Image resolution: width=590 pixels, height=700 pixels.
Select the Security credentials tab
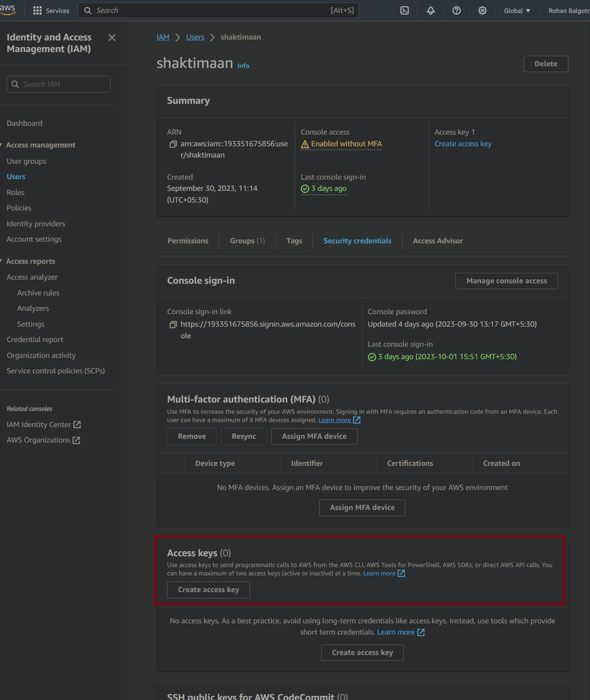tap(357, 241)
